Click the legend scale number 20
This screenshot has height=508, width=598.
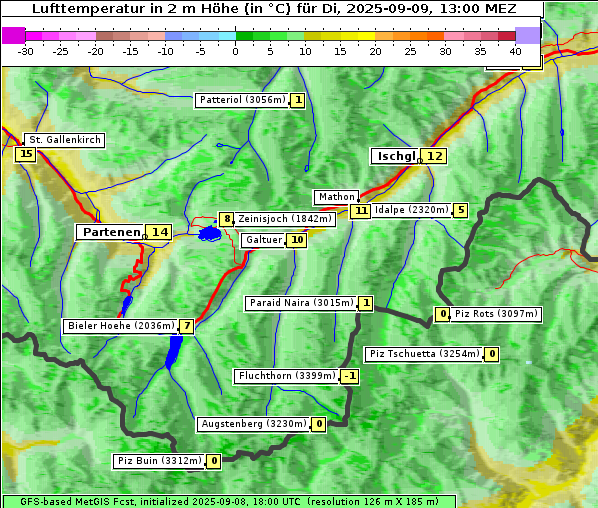(375, 51)
